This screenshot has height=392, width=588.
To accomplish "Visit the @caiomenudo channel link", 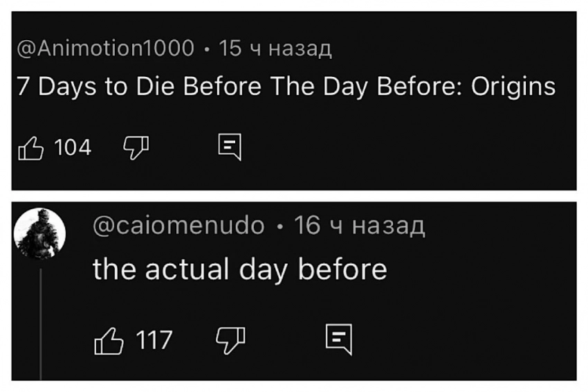I will 178,226.
